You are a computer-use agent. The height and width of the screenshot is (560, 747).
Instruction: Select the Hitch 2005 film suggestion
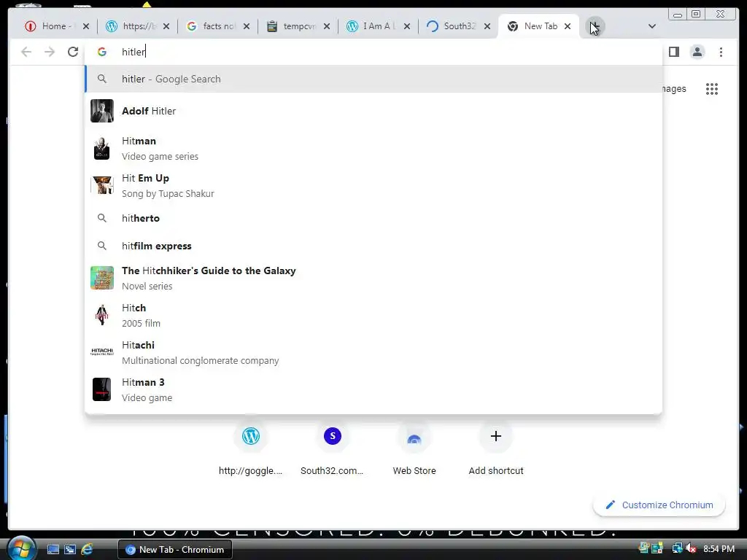pyautogui.click(x=373, y=315)
